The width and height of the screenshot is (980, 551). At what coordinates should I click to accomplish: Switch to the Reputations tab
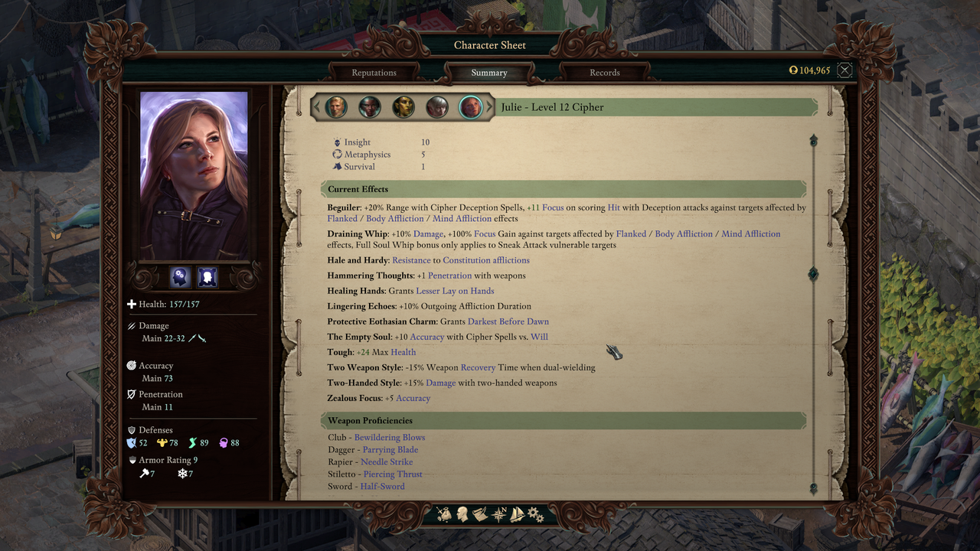pyautogui.click(x=374, y=73)
